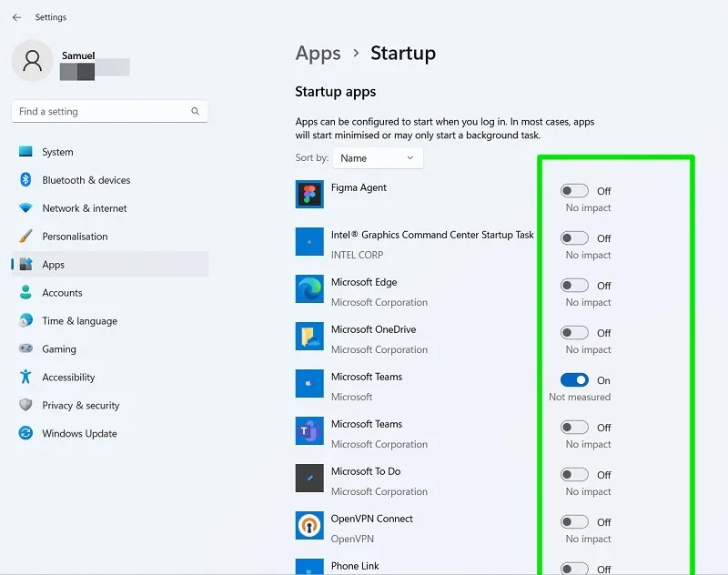This screenshot has width=728, height=575.
Task: Click the Gaming controller icon
Action: [25, 348]
